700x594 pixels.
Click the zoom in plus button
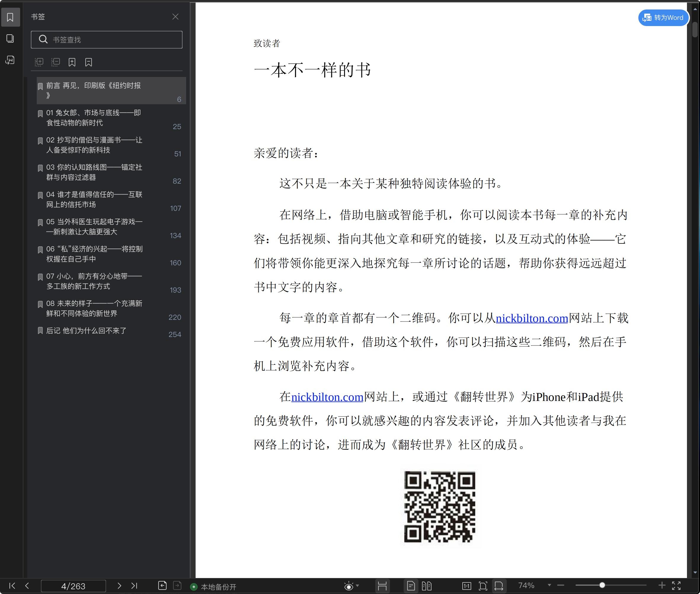(x=661, y=585)
